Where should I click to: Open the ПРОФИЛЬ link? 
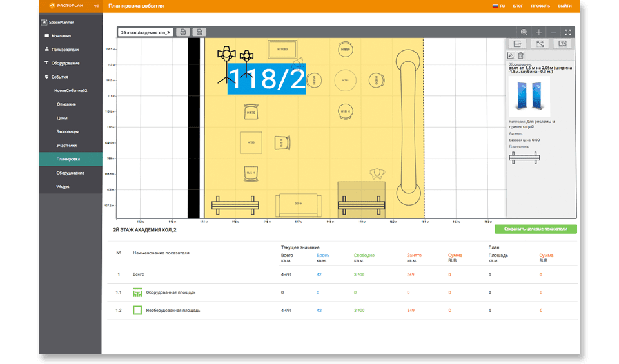point(540,6)
